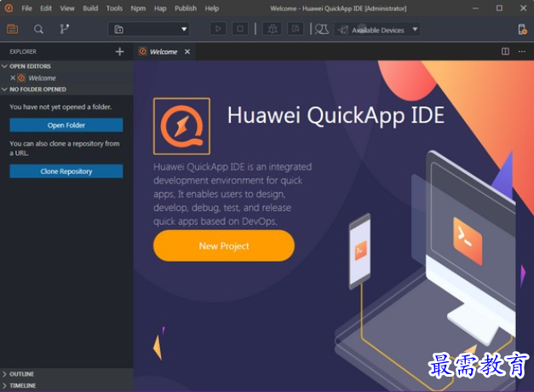The image size is (534, 392).
Task: Open the Npm menu
Action: tap(138, 9)
